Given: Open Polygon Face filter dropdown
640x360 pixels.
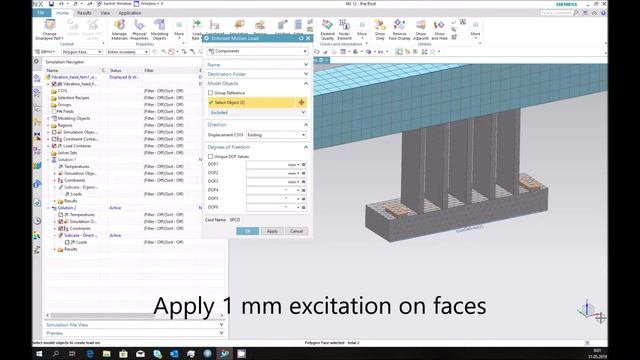Looking at the screenshot, I should click(x=82, y=52).
